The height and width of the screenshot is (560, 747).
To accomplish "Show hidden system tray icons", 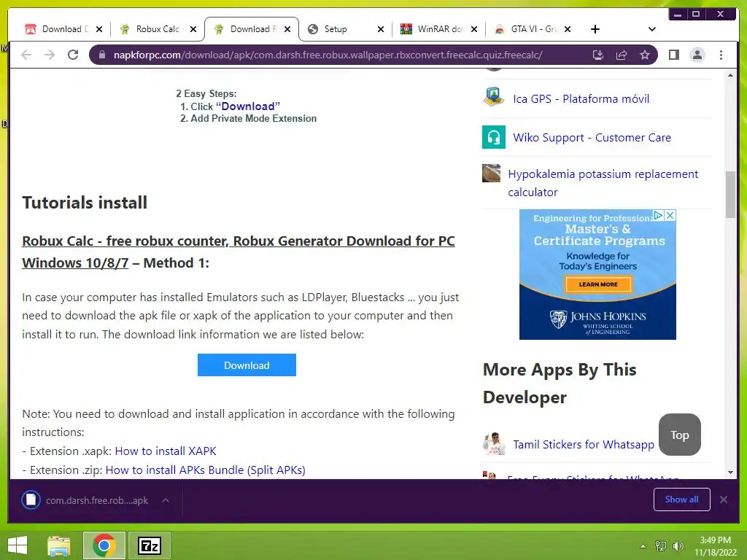I will pos(643,546).
